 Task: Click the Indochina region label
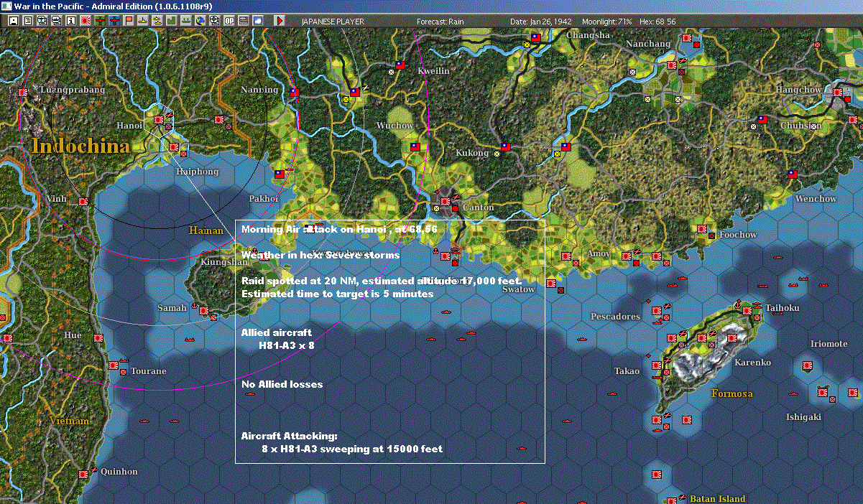(80, 146)
